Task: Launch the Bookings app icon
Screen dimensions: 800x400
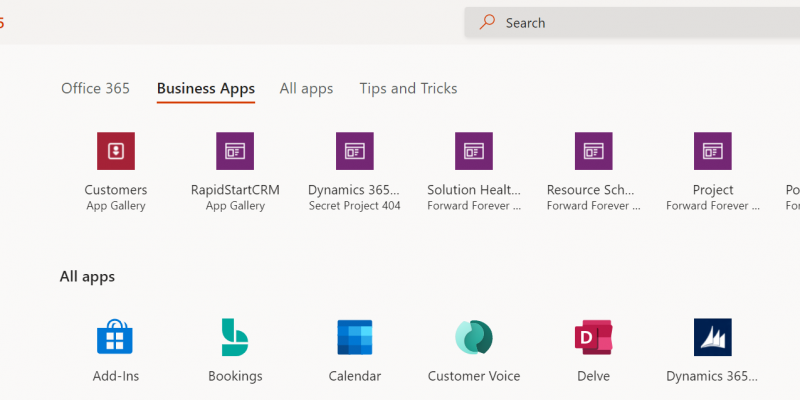Action: [x=235, y=337]
